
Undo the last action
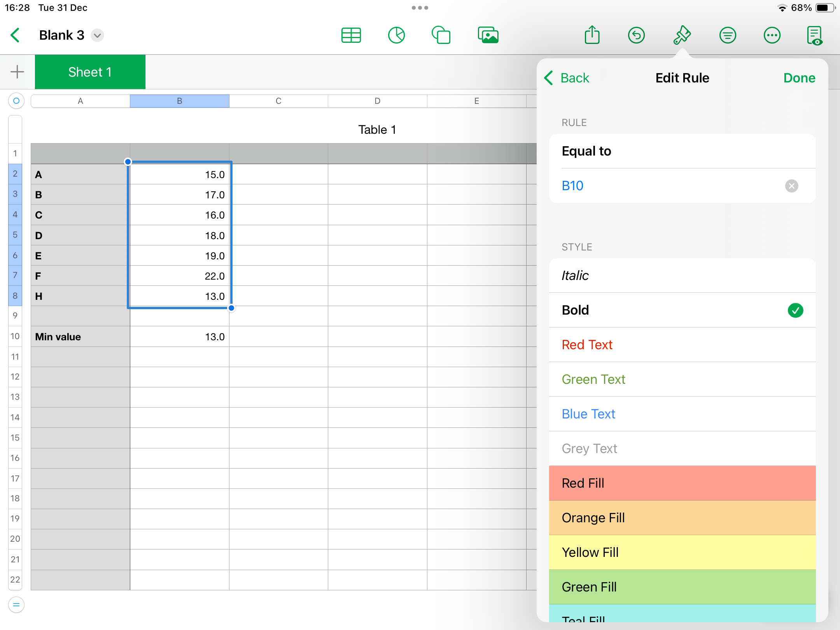coord(637,35)
